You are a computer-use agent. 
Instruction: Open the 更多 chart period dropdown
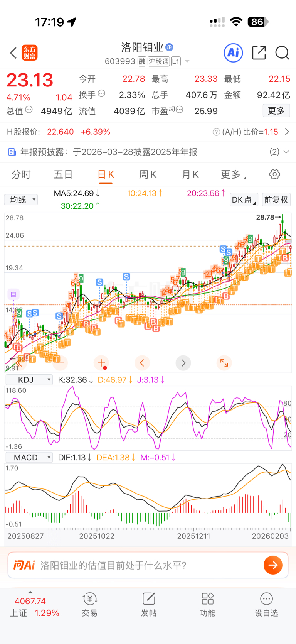[x=234, y=175]
